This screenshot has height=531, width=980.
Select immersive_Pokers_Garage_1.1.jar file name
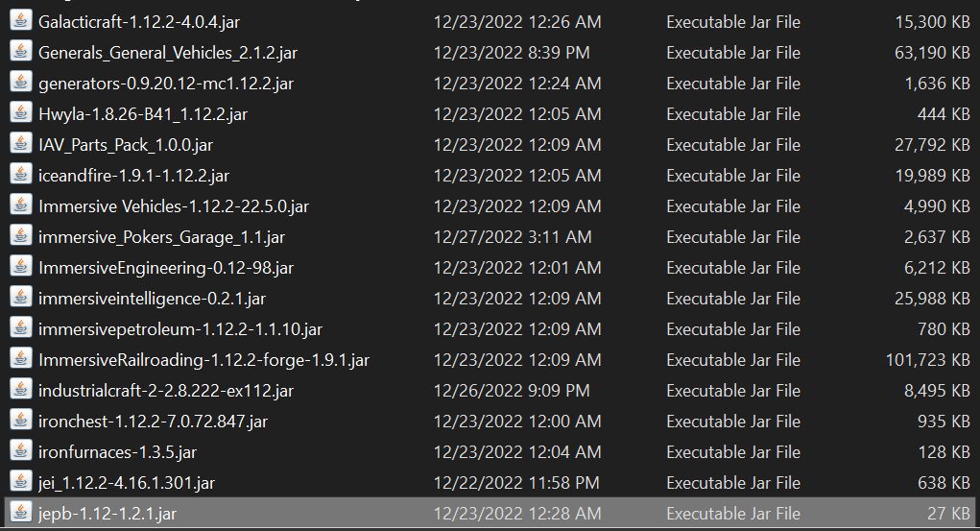[161, 237]
